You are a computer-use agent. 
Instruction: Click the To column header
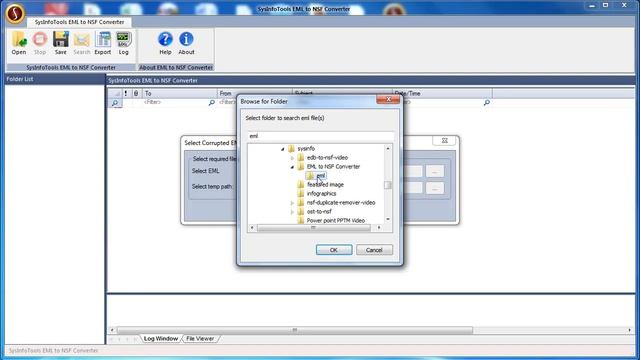click(x=179, y=93)
